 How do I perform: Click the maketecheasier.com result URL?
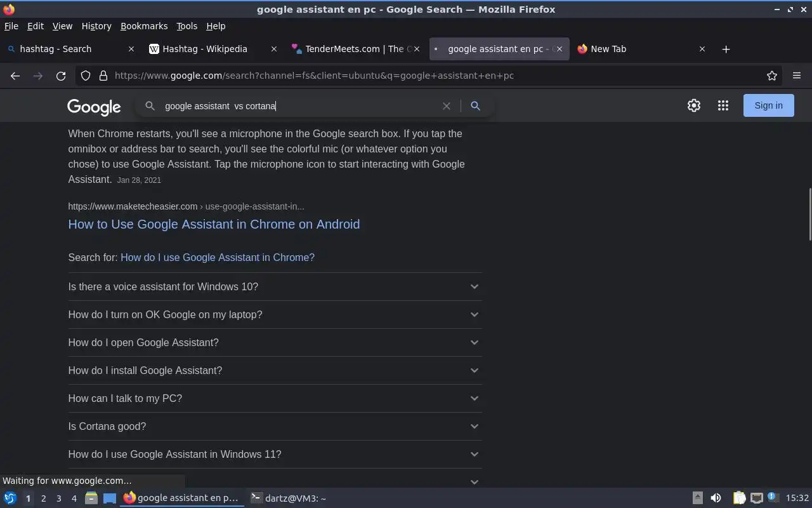pyautogui.click(x=186, y=206)
